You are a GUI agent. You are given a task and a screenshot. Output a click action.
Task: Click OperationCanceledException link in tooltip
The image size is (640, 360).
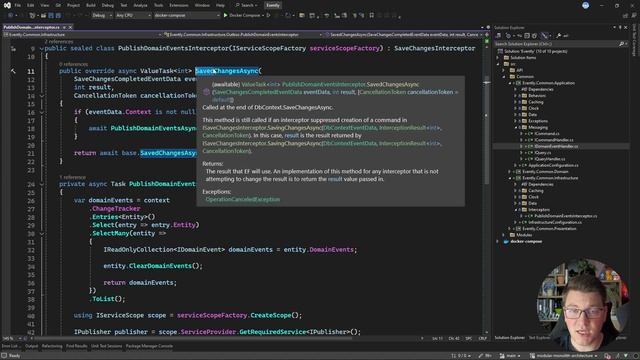(243, 200)
